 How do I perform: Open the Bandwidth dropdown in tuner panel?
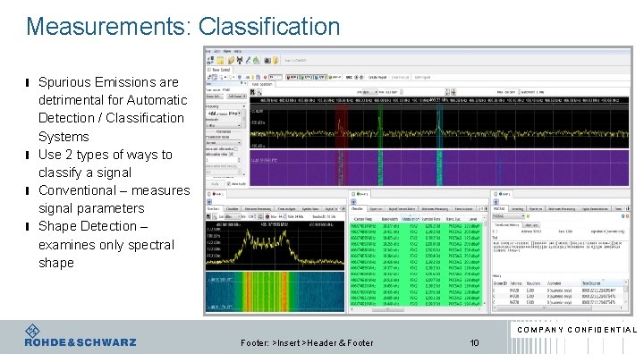point(224,125)
